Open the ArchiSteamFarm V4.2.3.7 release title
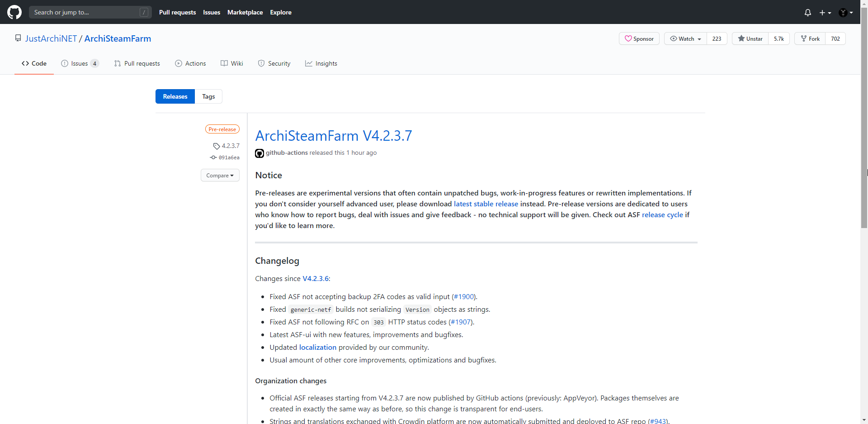 tap(334, 135)
